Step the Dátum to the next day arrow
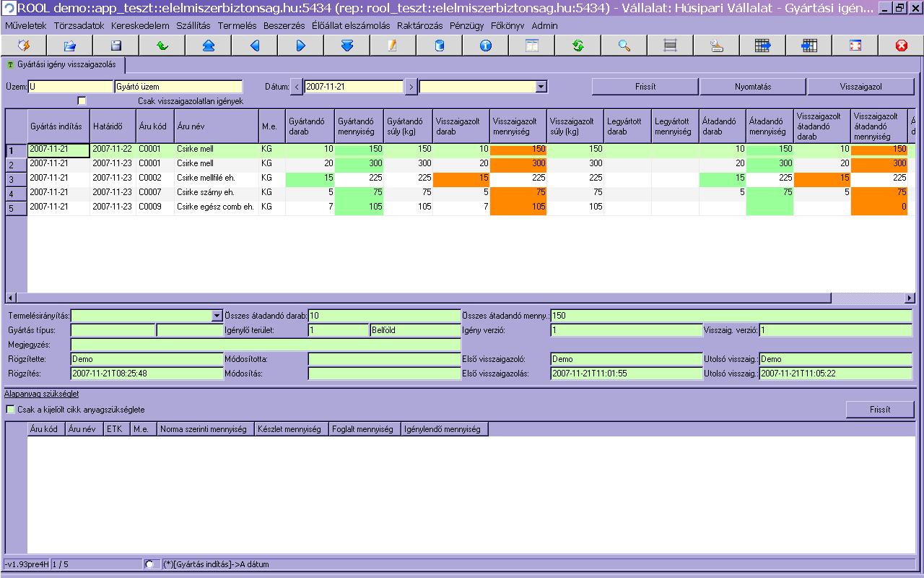 [x=411, y=87]
